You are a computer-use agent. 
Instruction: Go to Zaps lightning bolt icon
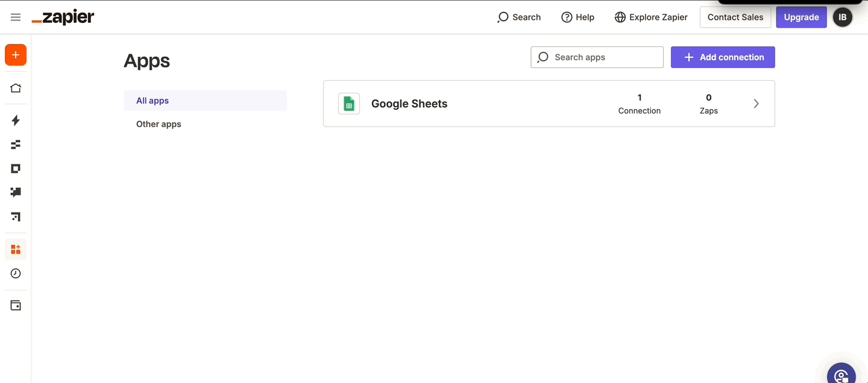tap(16, 120)
